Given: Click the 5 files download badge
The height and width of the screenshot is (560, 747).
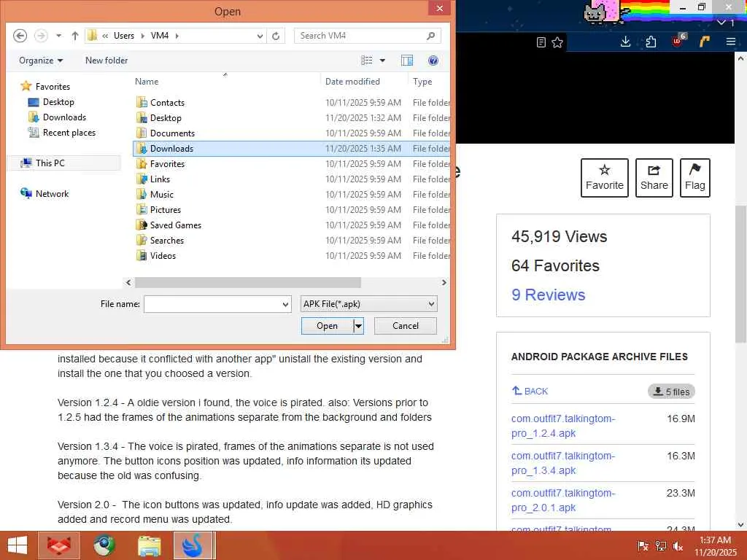Looking at the screenshot, I should click(x=671, y=392).
